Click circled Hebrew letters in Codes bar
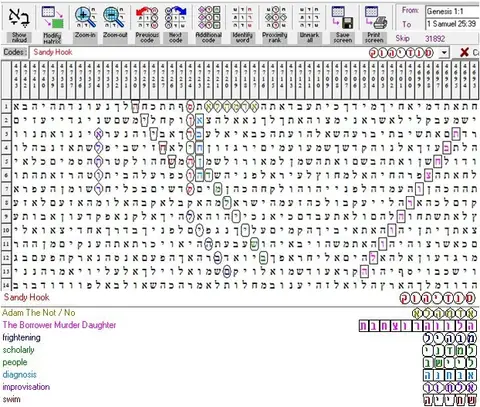The width and height of the screenshot is (480, 407). (x=401, y=53)
